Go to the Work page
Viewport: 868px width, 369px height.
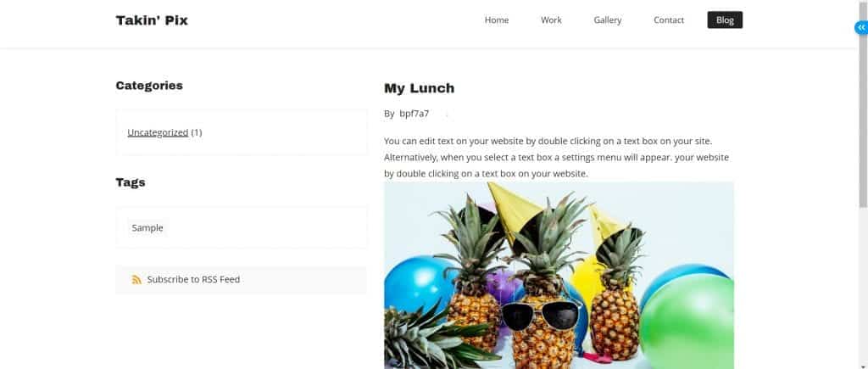coord(551,20)
